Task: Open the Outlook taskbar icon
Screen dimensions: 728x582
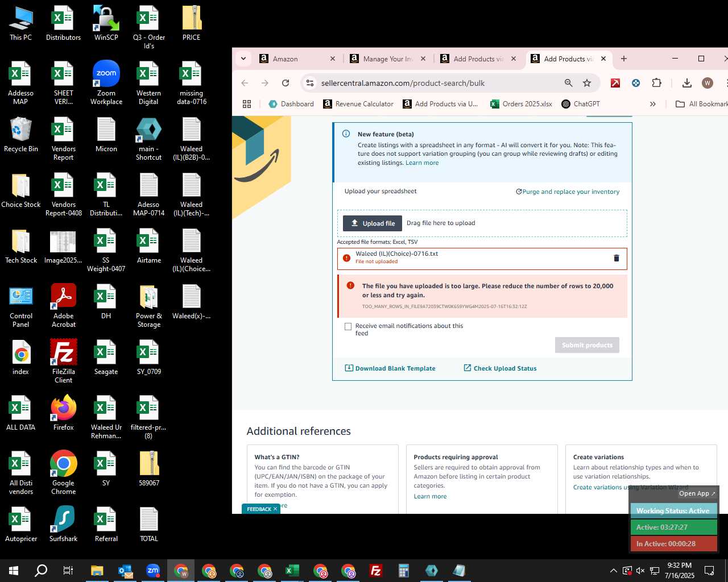Action: coord(125,571)
